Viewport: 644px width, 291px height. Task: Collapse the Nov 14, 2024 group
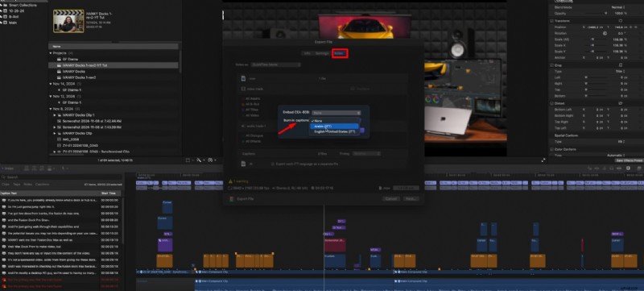pos(51,84)
